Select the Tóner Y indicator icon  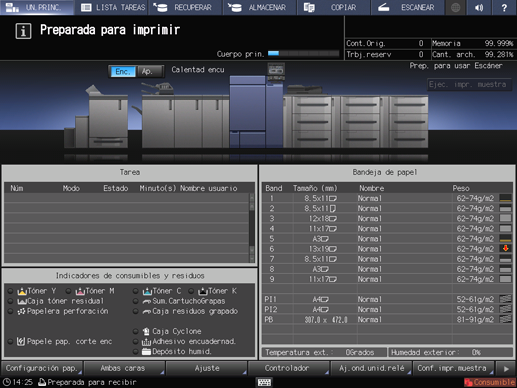pyautogui.click(x=22, y=291)
